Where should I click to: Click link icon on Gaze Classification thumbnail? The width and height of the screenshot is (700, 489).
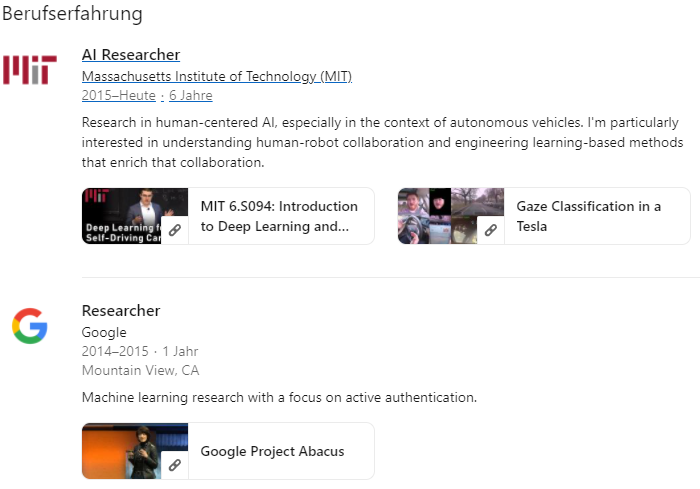(x=491, y=230)
